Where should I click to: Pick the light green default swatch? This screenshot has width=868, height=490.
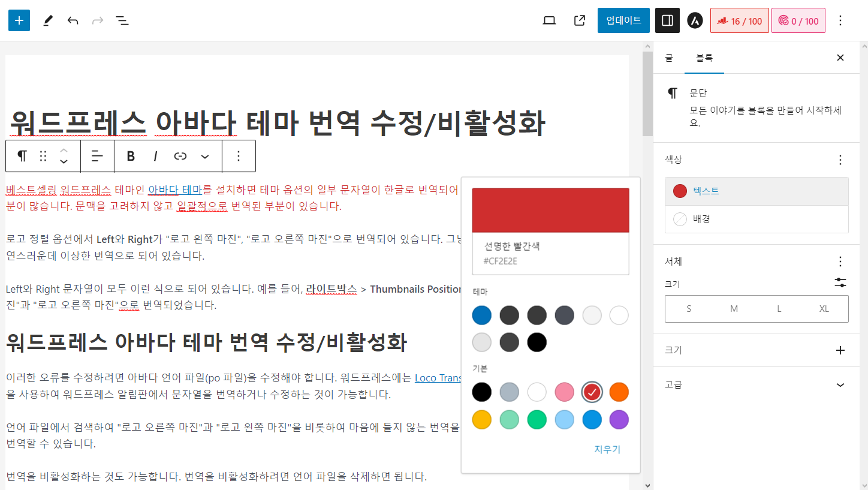510,420
